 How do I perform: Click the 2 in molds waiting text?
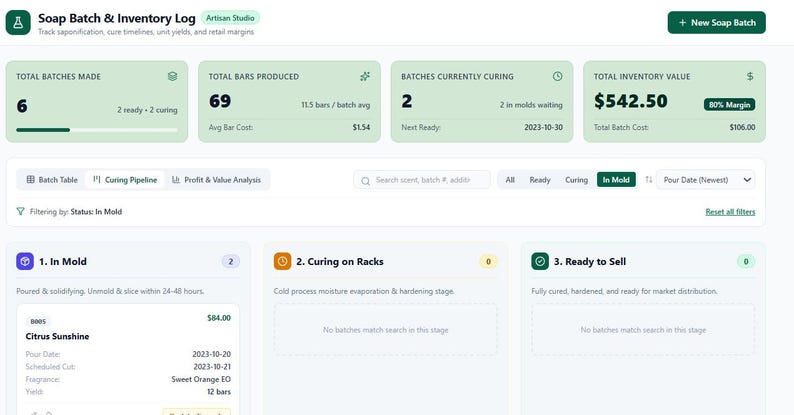coord(531,105)
